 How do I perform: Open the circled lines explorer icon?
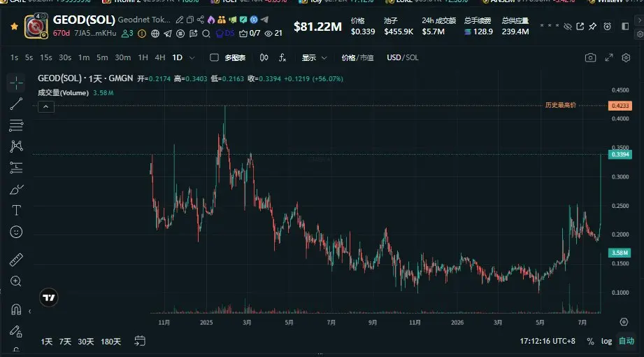tap(180, 34)
